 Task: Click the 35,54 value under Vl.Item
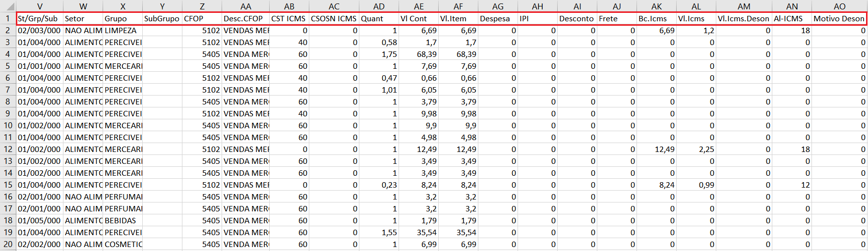[x=458, y=232]
